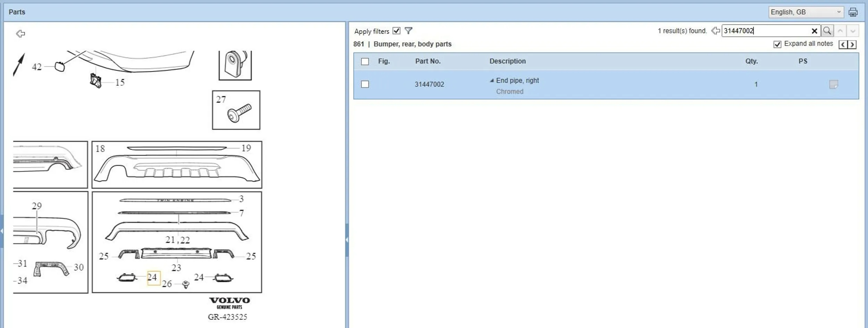
Task: Go to previous parts section
Action: point(843,44)
